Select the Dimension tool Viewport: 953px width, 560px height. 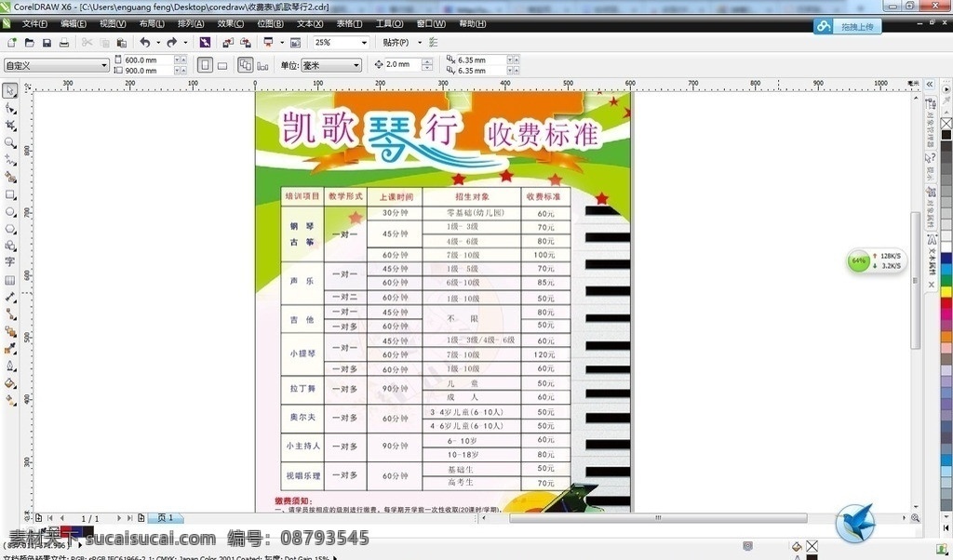9,297
